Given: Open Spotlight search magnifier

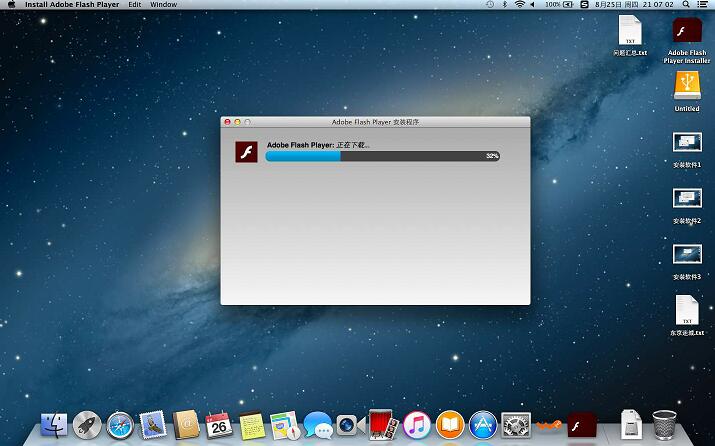Looking at the screenshot, I should pos(686,5).
